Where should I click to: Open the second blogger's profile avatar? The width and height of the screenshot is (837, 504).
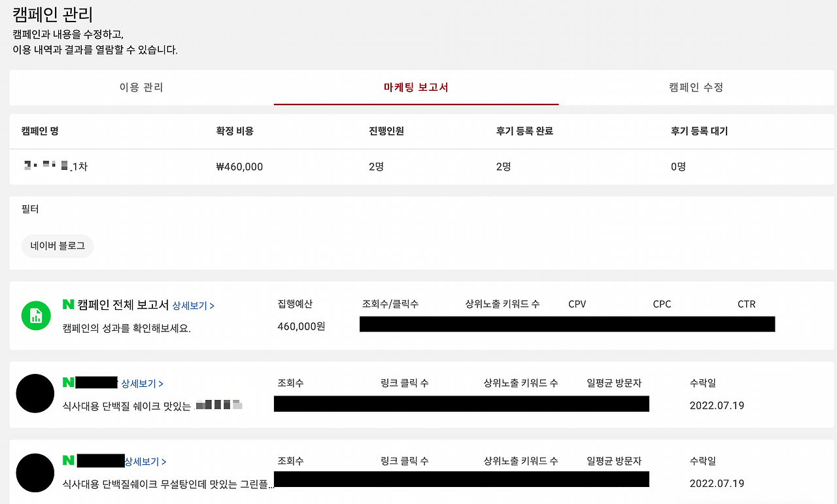[35, 473]
